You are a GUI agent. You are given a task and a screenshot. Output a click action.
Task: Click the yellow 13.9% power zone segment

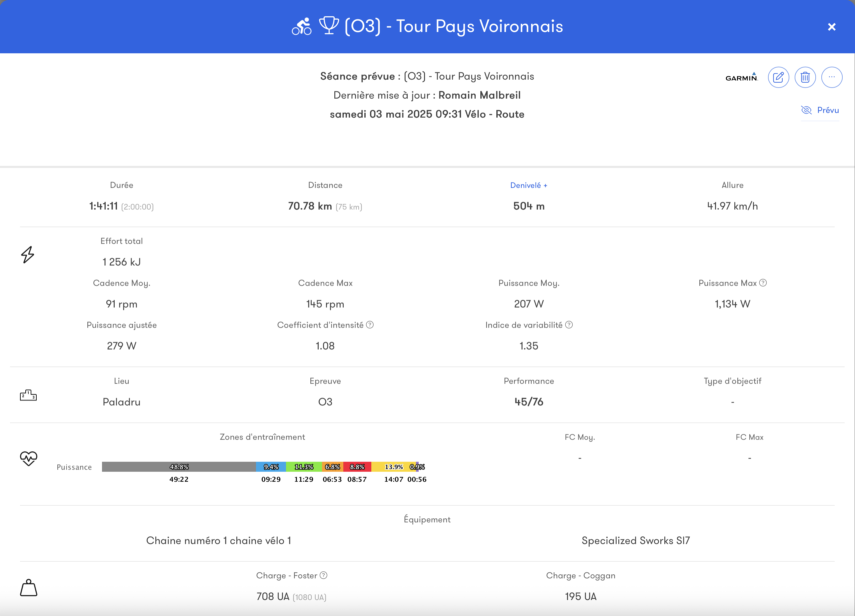(393, 467)
